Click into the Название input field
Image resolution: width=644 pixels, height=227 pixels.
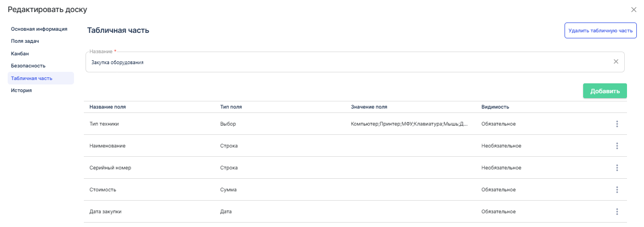[x=345, y=63]
